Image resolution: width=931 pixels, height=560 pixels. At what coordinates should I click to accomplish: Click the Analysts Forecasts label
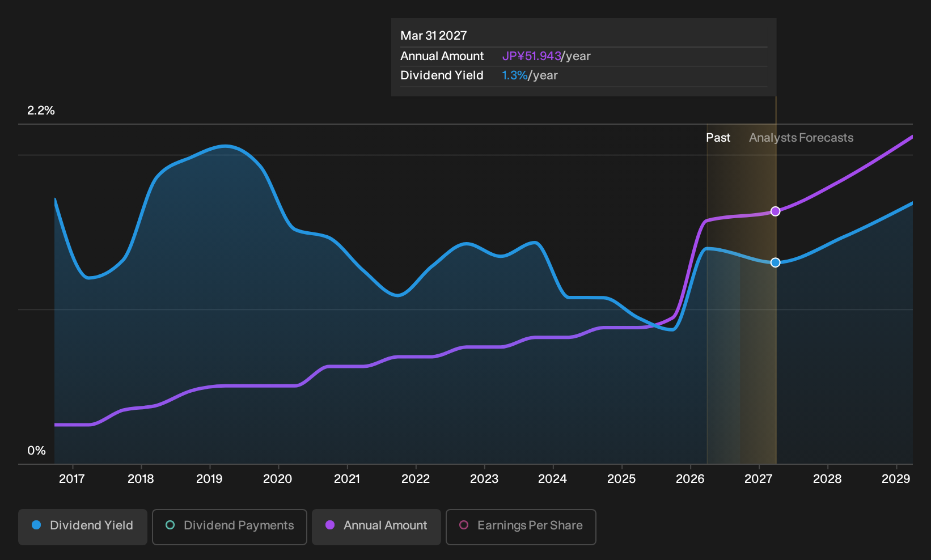[801, 138]
